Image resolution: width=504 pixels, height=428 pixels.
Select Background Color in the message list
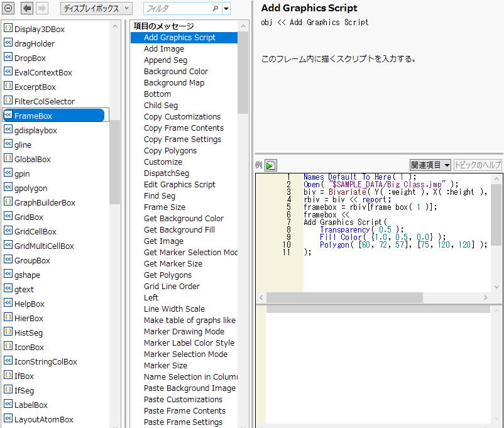click(175, 72)
